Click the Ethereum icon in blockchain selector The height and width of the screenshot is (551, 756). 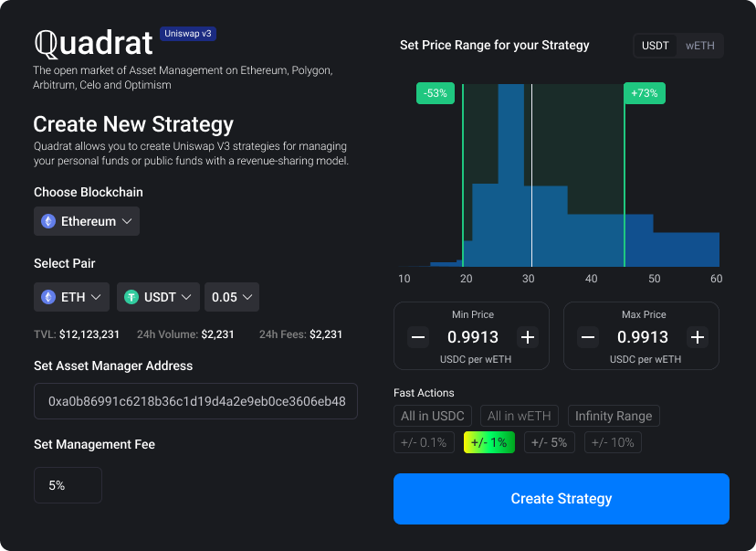point(49,221)
